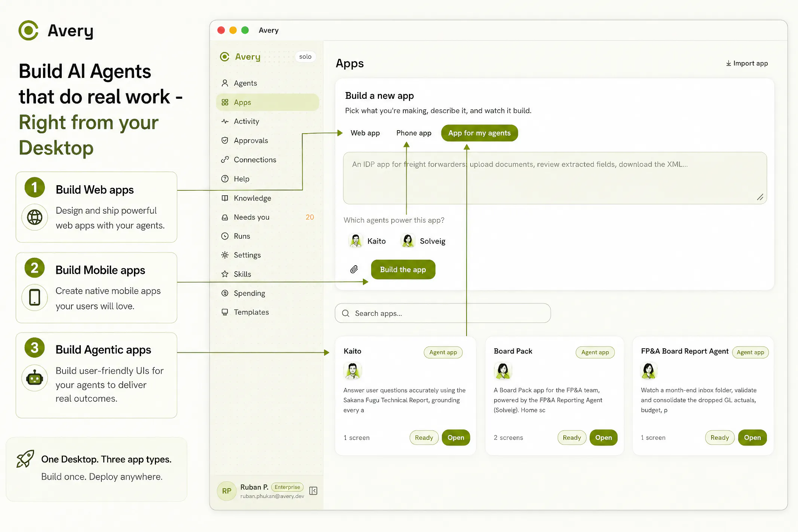Click the paperclip attachment icon
798x532 pixels.
[354, 269]
